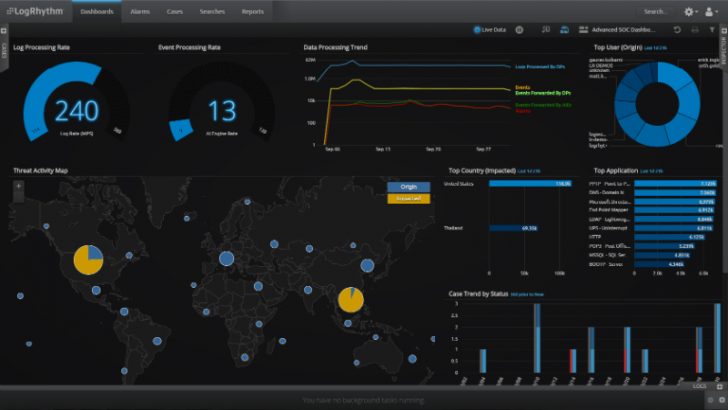Click the print dashboard icon
This screenshot has height=410, width=728.
(x=694, y=31)
